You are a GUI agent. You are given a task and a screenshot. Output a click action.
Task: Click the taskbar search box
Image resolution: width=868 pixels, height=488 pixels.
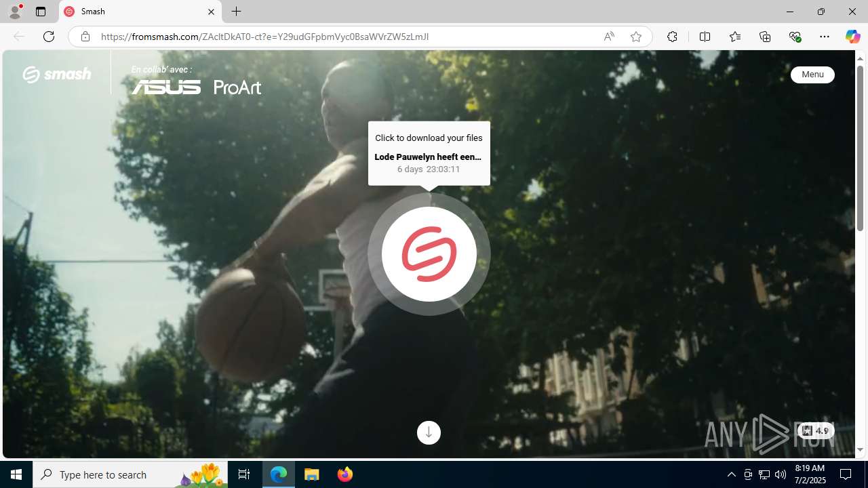(x=130, y=474)
